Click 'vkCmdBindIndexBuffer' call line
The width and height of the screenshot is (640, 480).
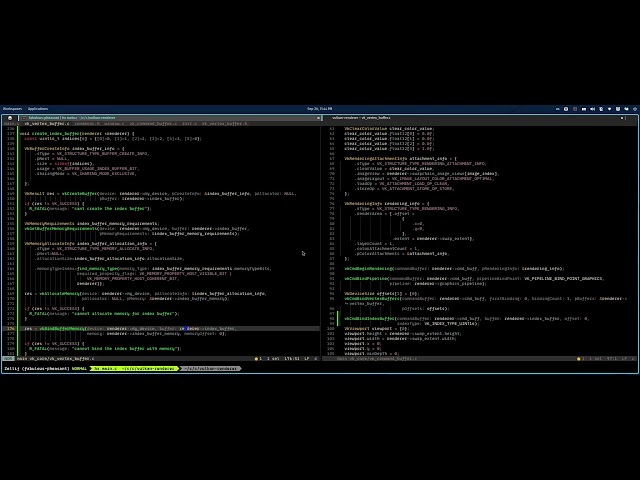pyautogui.click(x=467, y=319)
